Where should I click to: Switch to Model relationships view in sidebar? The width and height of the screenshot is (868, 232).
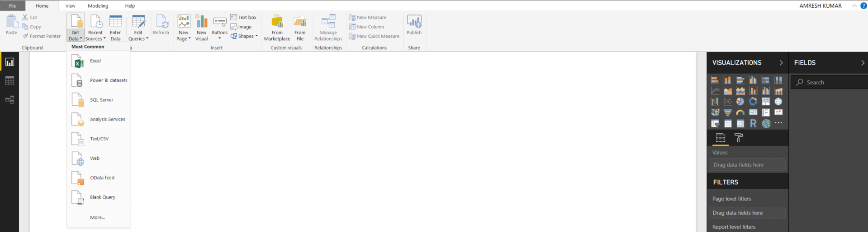(x=9, y=100)
